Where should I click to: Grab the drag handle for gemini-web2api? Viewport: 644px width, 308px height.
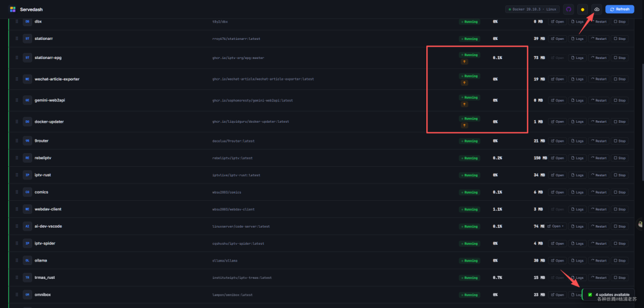17,100
